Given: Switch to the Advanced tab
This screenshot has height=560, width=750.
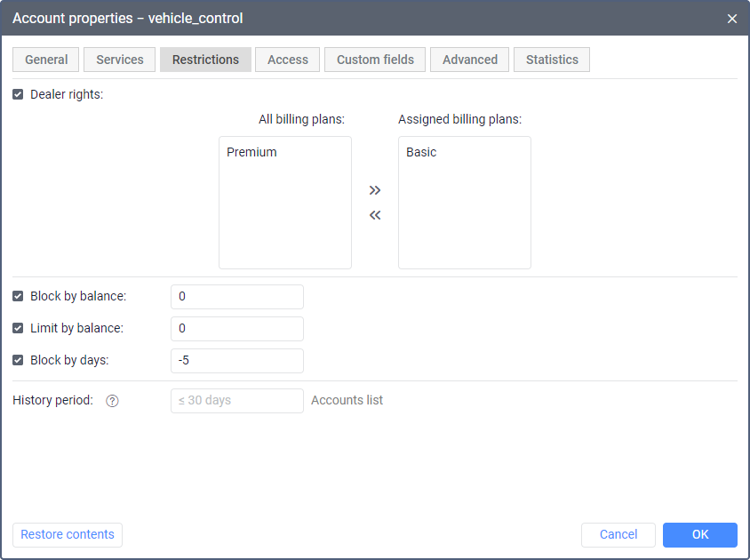Looking at the screenshot, I should click(x=470, y=60).
